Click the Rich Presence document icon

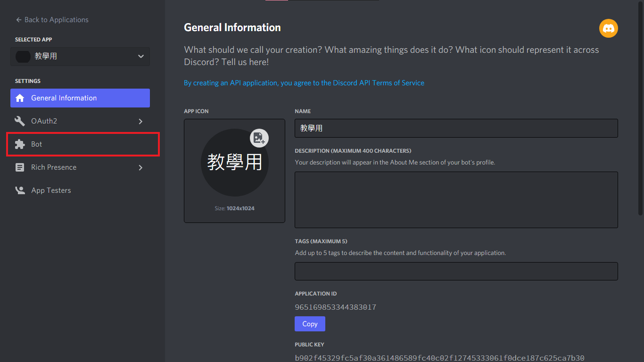click(20, 167)
